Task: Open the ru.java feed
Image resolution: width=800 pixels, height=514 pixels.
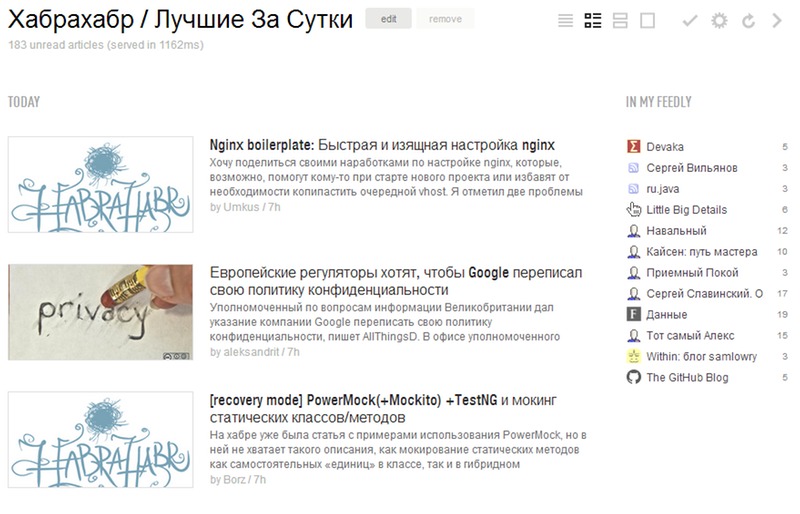Action: pos(663,189)
